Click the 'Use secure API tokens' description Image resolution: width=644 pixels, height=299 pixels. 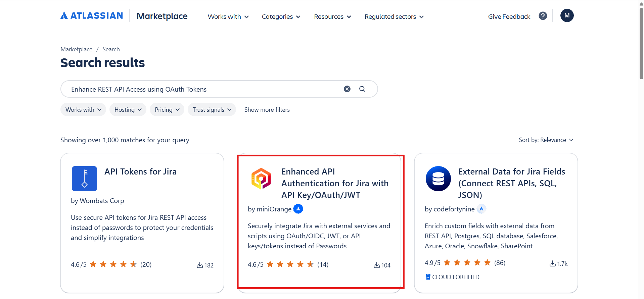[x=142, y=228]
